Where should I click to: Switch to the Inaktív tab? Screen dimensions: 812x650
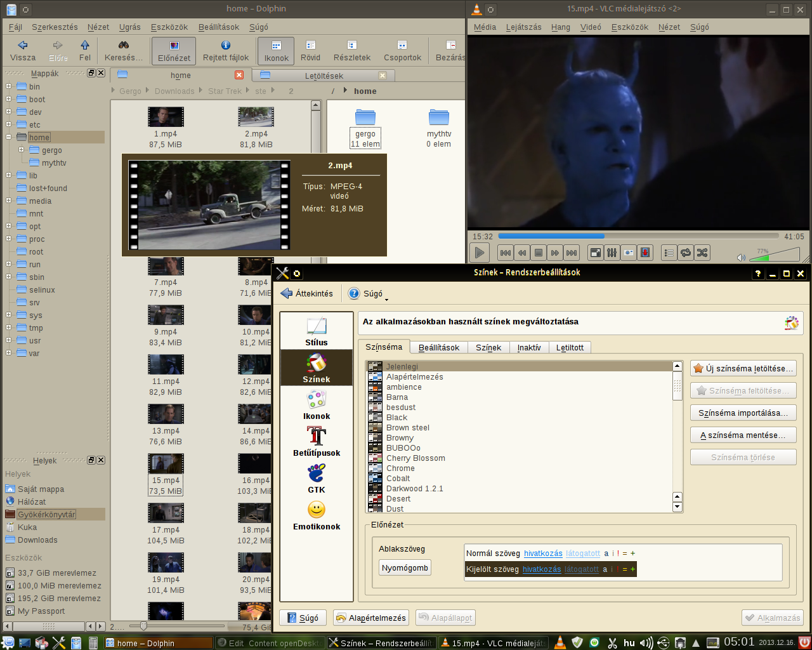529,347
